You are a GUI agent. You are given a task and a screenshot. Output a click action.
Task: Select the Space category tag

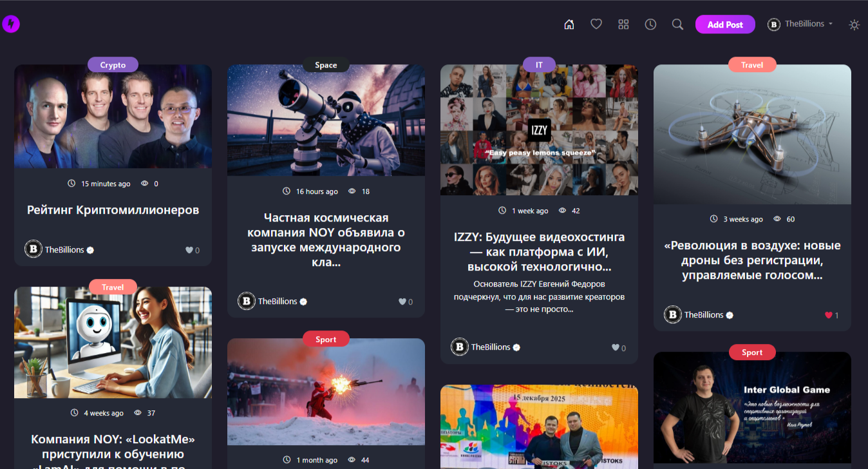(x=326, y=64)
